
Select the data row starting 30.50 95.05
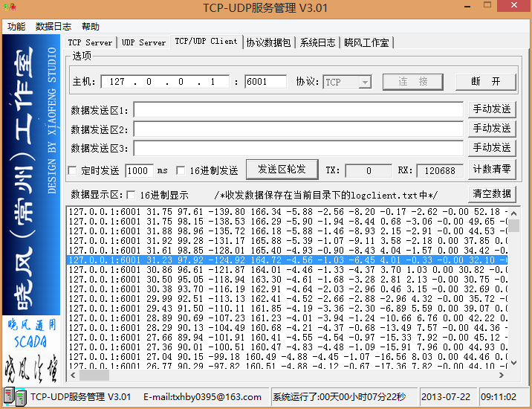287,279
